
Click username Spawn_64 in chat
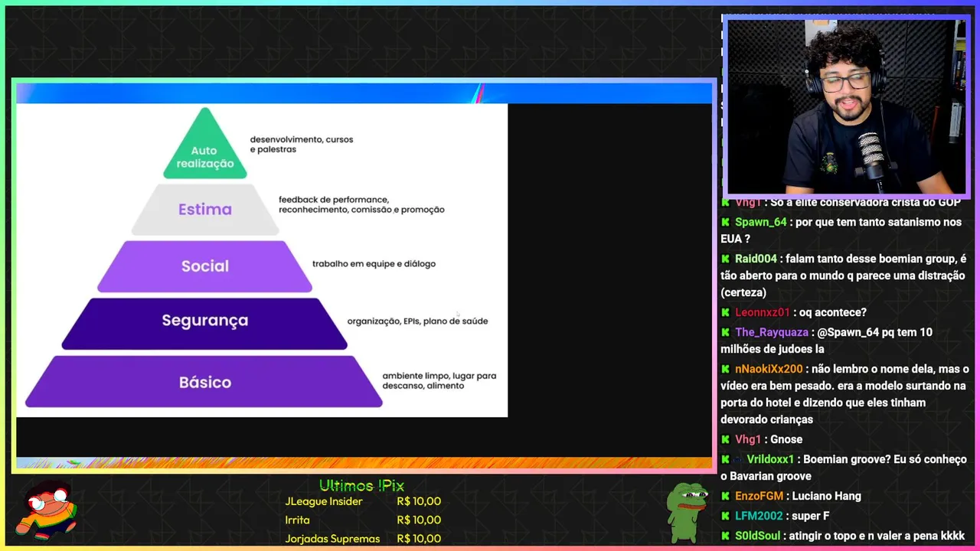click(760, 222)
